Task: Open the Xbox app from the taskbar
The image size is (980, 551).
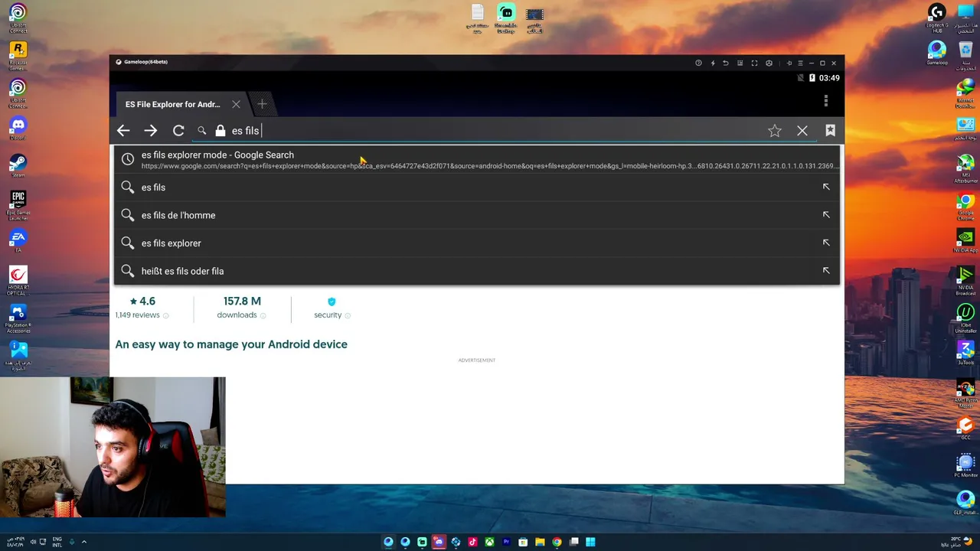Action: 489,542
